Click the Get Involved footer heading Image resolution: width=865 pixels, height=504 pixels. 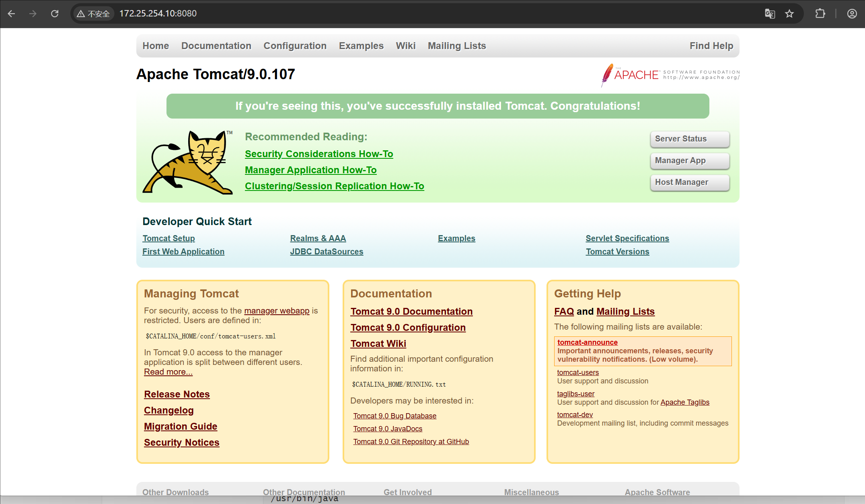pyautogui.click(x=407, y=492)
